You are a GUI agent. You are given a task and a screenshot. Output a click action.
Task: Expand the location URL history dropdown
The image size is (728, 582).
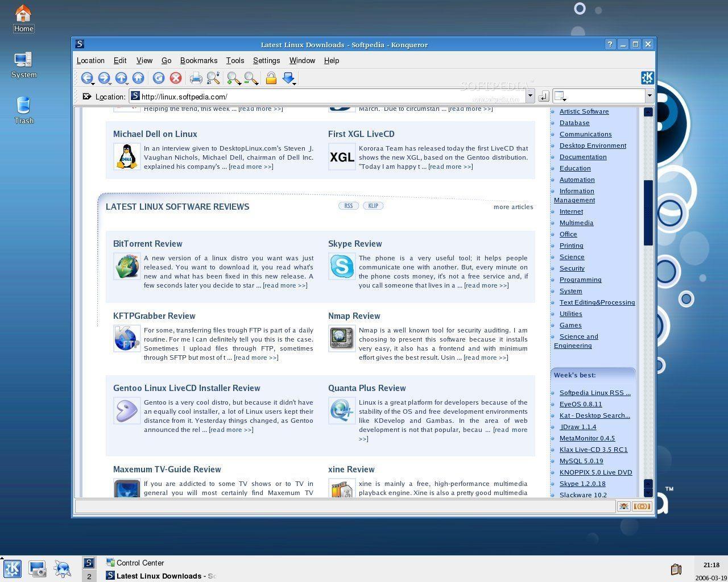pos(530,97)
